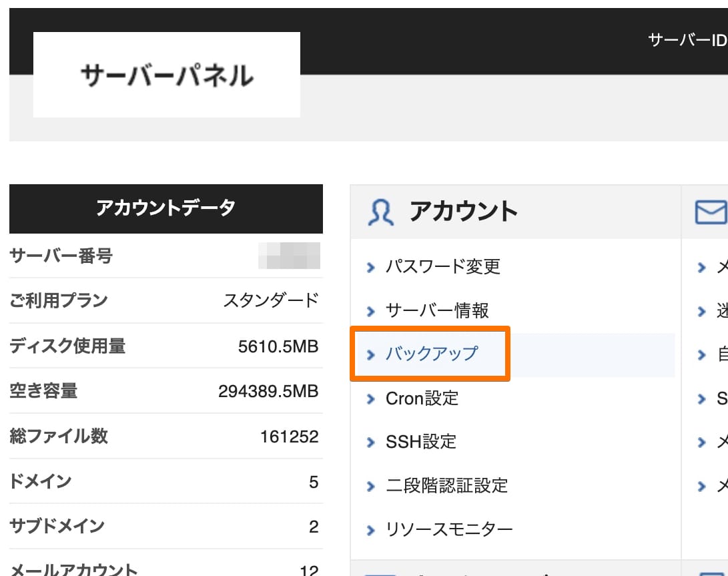The width and height of the screenshot is (728, 576).
Task: Click the person icon beside アカウント heading
Action: pos(380,212)
